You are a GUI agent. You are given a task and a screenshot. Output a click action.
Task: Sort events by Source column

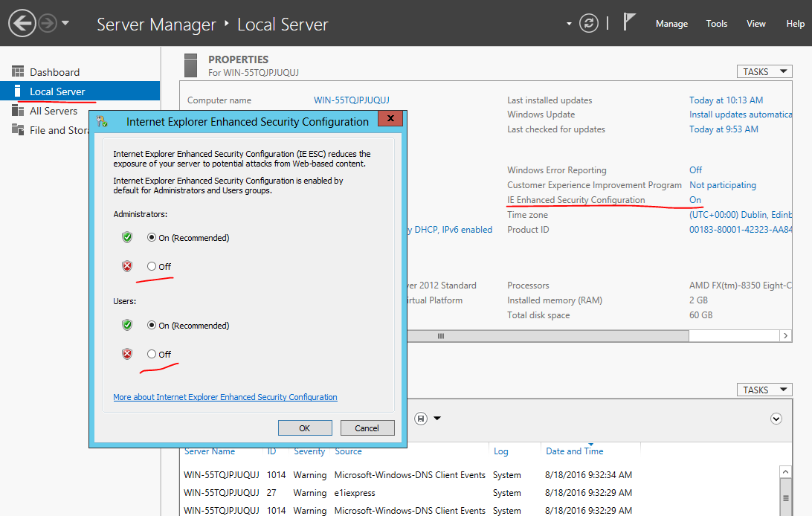click(348, 451)
